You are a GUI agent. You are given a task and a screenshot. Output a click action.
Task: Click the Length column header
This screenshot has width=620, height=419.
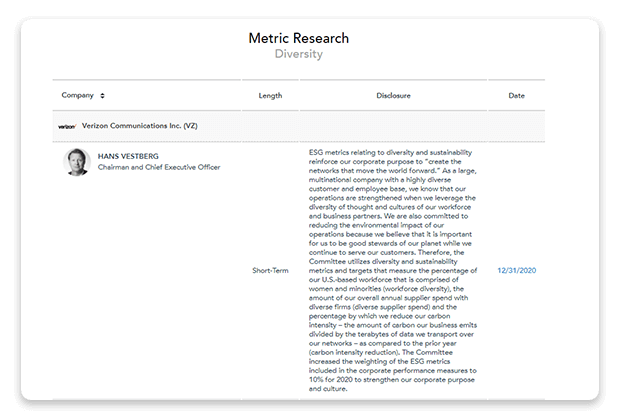tap(270, 96)
